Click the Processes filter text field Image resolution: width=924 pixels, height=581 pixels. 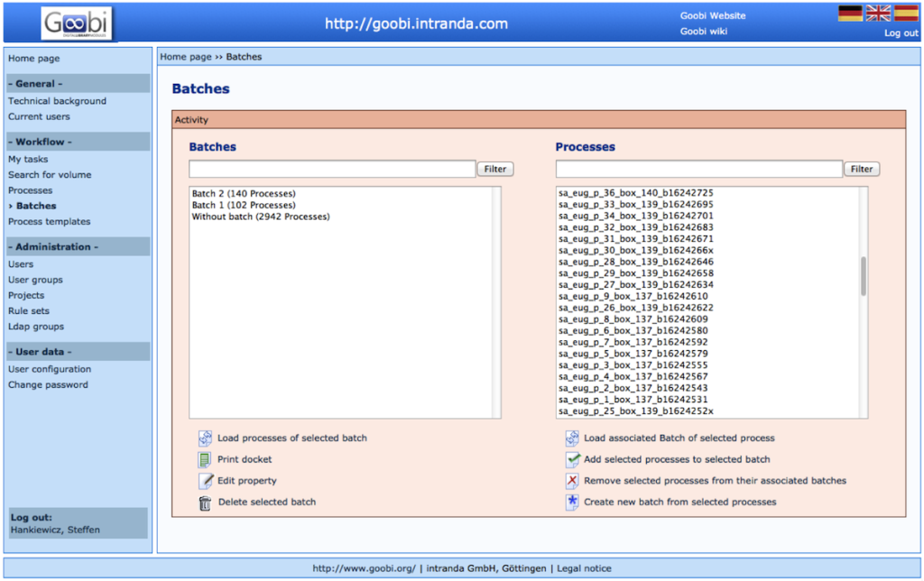(x=698, y=169)
